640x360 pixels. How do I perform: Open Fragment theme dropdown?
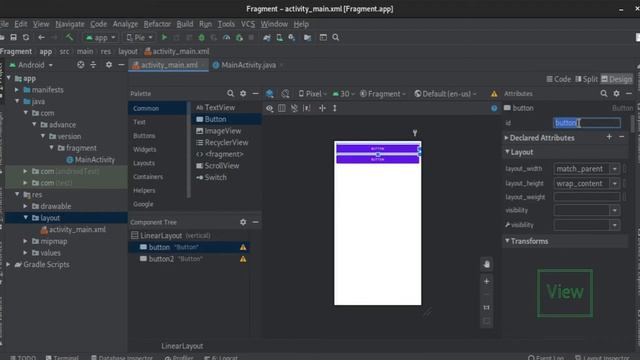tap(383, 94)
